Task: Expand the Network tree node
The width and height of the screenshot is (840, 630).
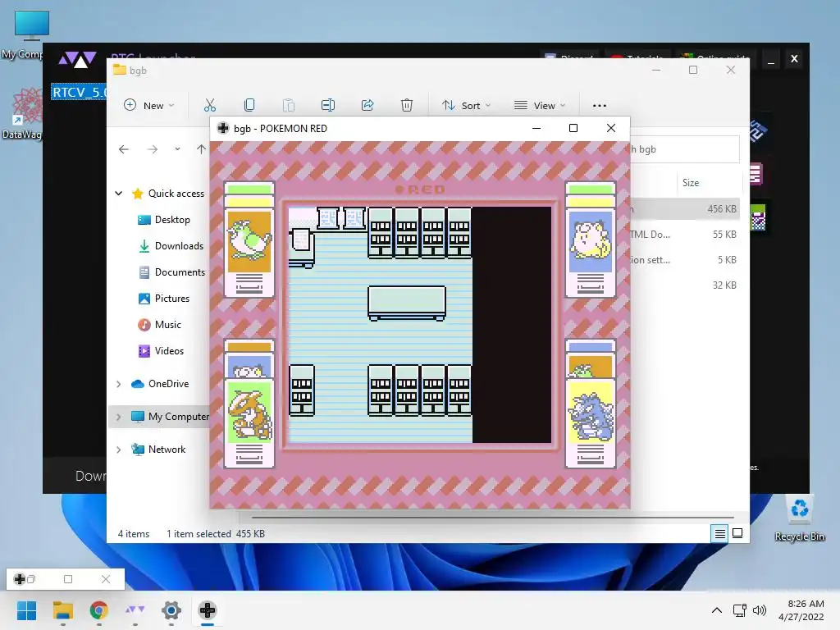Action: pos(119,450)
